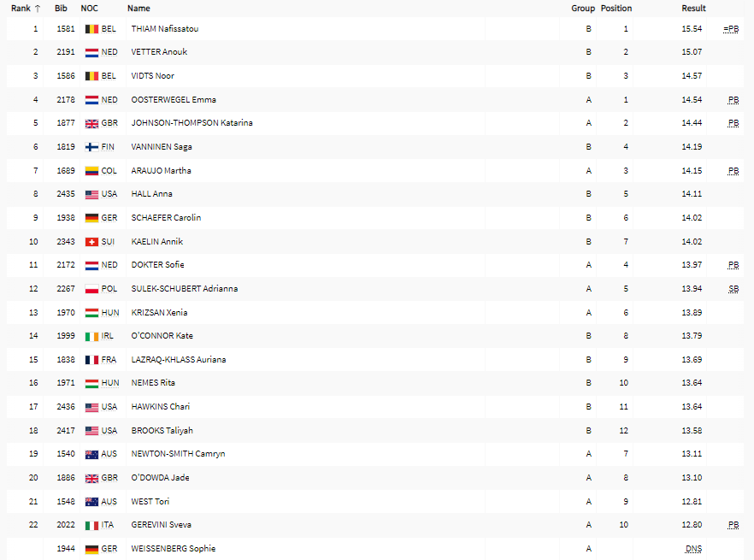Click Italy flag for GEREVINI Sveva

pyautogui.click(x=91, y=526)
